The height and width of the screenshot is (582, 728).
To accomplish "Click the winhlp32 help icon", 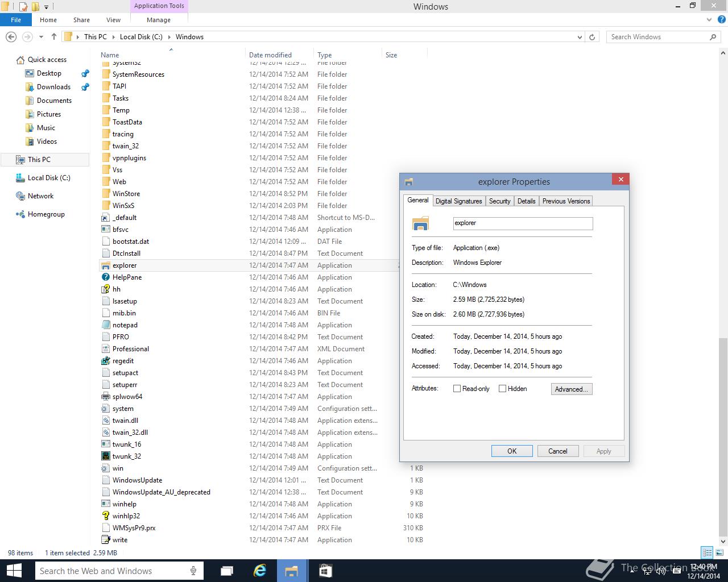I will 105,516.
